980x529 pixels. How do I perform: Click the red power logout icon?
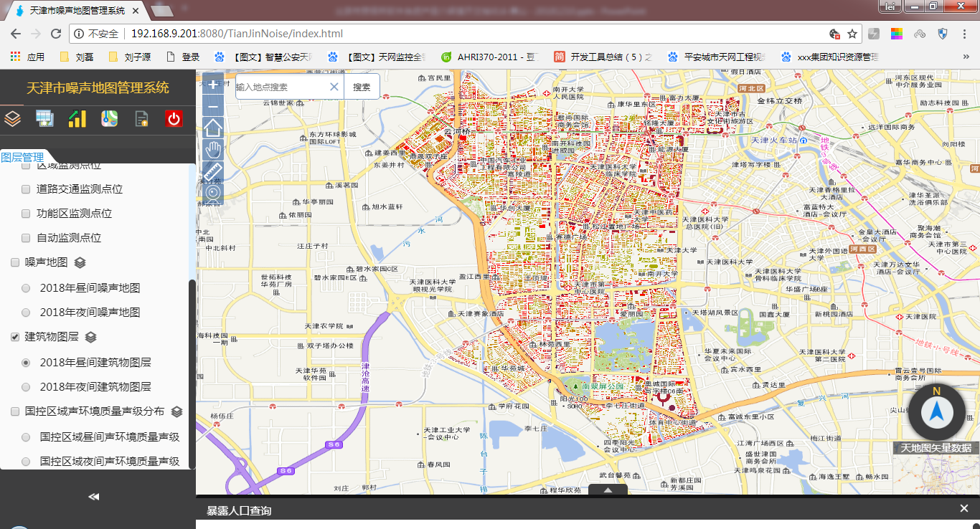tap(173, 118)
